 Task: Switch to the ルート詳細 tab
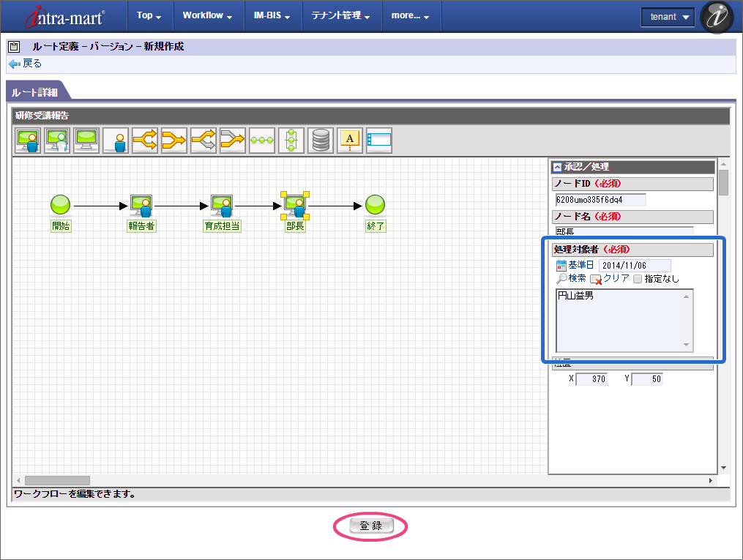pos(34,92)
